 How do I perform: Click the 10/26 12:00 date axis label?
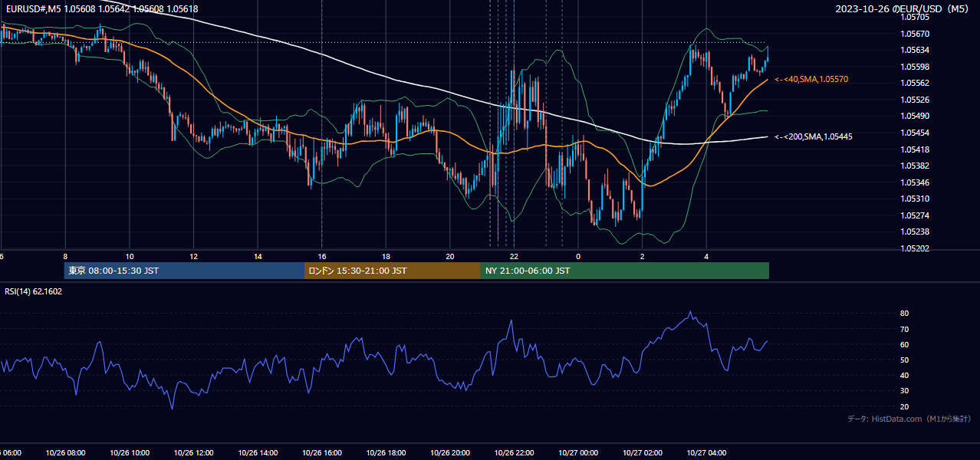(193, 453)
